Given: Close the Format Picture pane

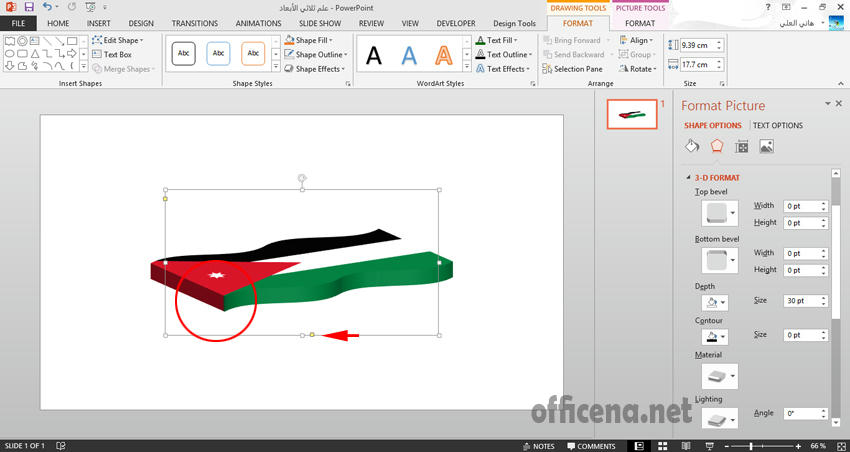Looking at the screenshot, I should [839, 103].
